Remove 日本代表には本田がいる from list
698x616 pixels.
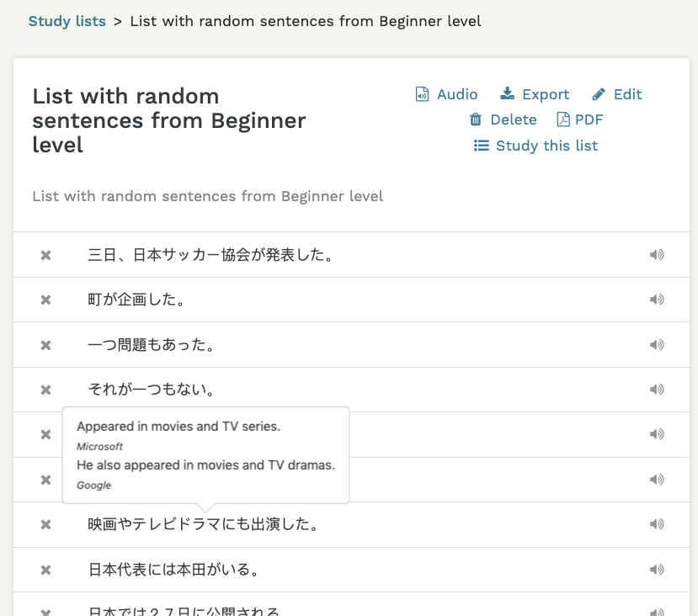(46, 570)
